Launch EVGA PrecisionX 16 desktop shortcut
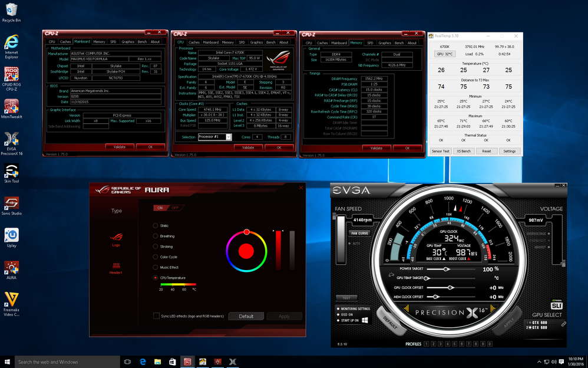Image resolution: width=588 pixels, height=368 pixels. pyautogui.click(x=11, y=143)
